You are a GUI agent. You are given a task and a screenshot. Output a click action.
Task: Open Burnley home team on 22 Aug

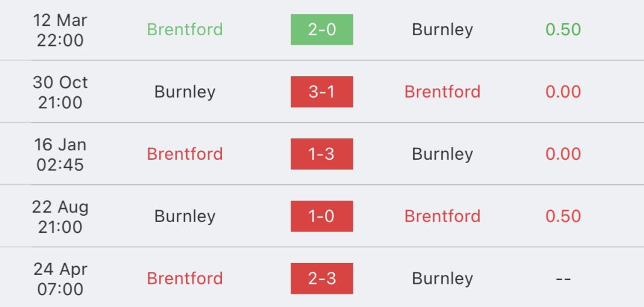185,216
